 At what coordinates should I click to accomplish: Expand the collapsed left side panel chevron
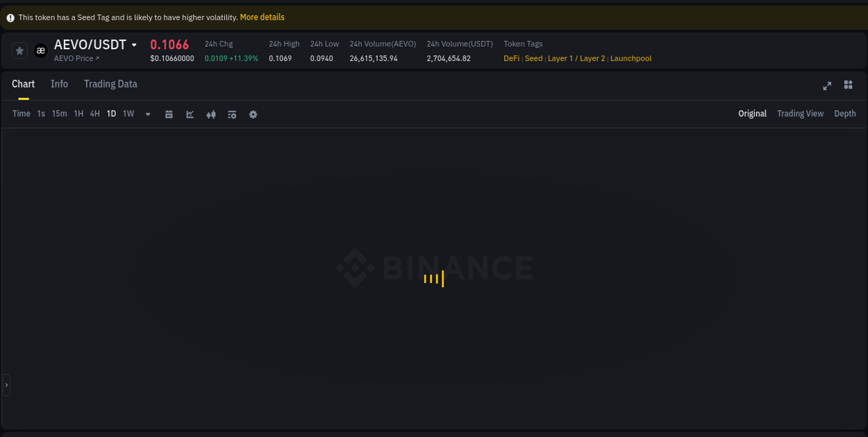6,384
